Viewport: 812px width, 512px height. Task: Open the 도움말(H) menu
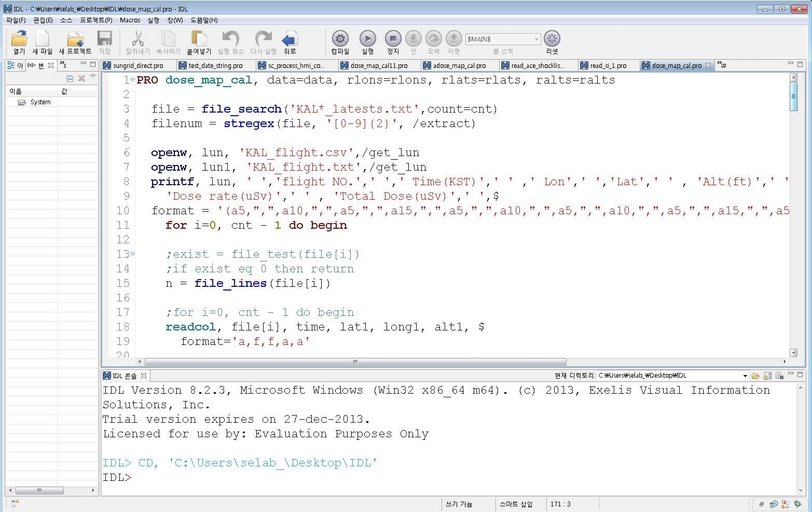click(204, 20)
